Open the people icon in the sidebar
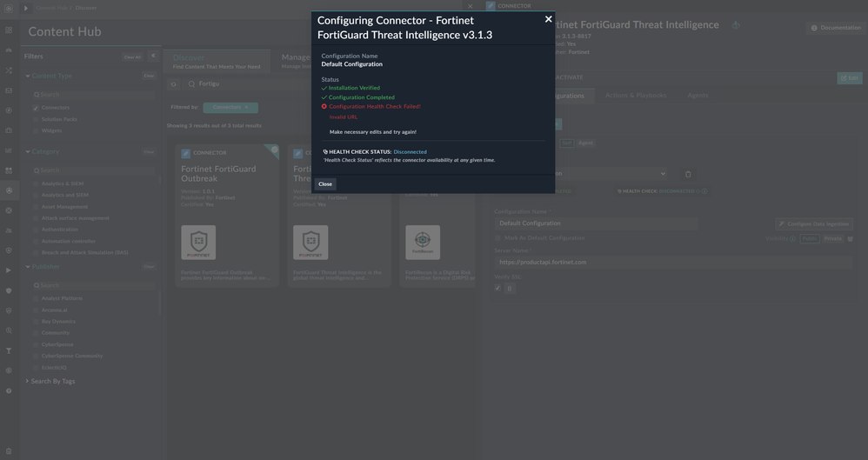The width and height of the screenshot is (868, 460). click(9, 230)
